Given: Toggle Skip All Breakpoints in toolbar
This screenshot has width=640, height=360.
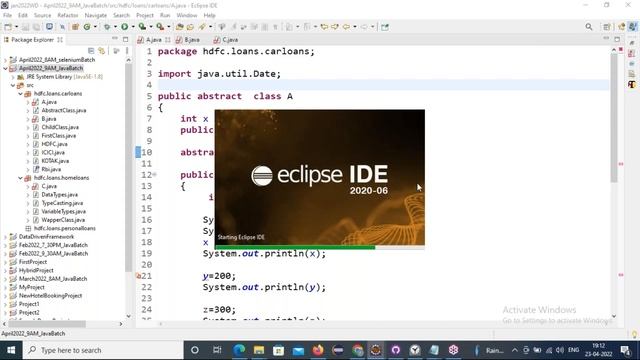Looking at the screenshot, I should click(x=62, y=27).
